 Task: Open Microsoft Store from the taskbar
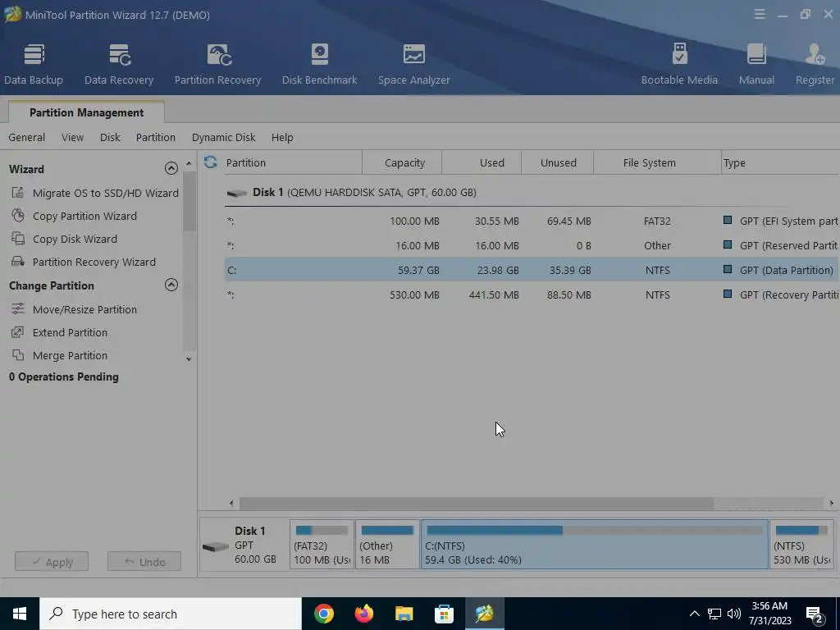[x=444, y=614]
